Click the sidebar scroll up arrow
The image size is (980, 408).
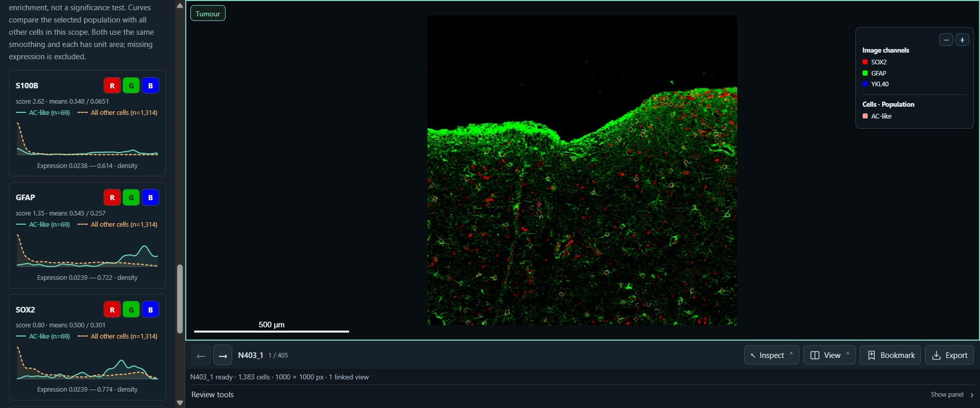(x=180, y=6)
